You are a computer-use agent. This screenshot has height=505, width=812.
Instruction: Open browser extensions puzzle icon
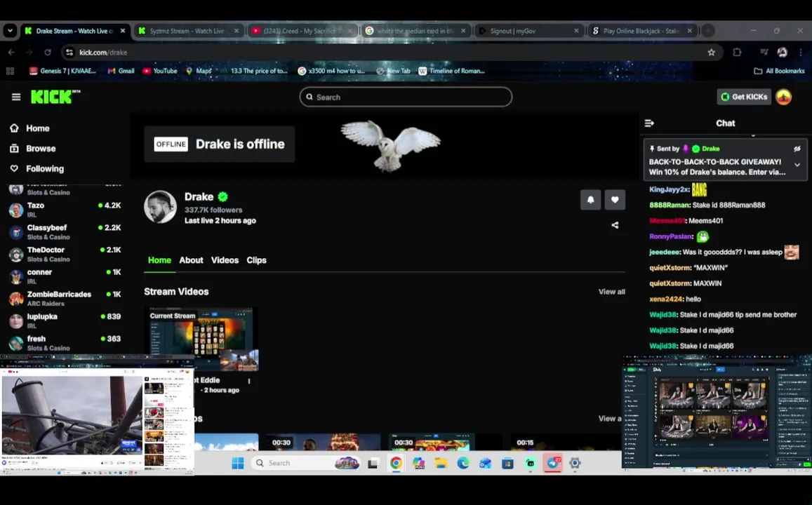(x=737, y=53)
